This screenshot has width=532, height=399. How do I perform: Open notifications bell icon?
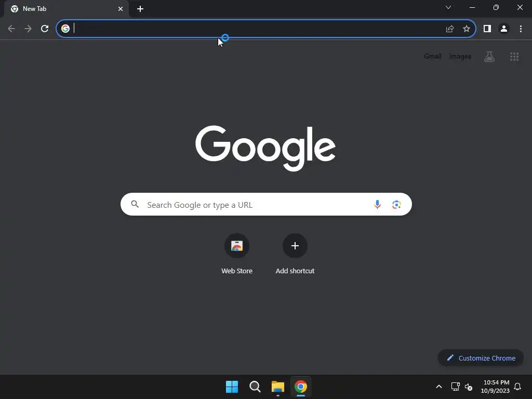[517, 387]
